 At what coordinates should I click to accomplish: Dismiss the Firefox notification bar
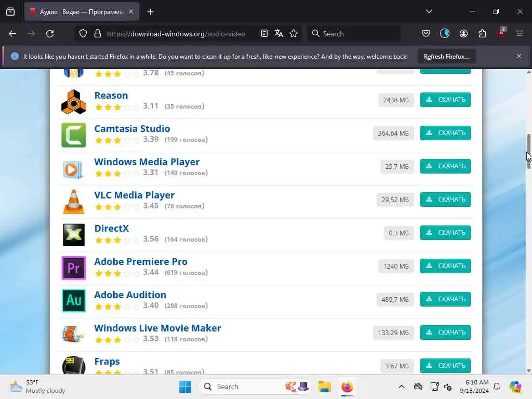(x=519, y=56)
